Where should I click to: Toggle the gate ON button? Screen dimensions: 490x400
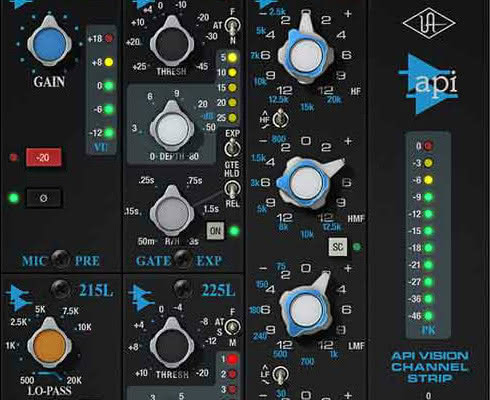click(215, 230)
